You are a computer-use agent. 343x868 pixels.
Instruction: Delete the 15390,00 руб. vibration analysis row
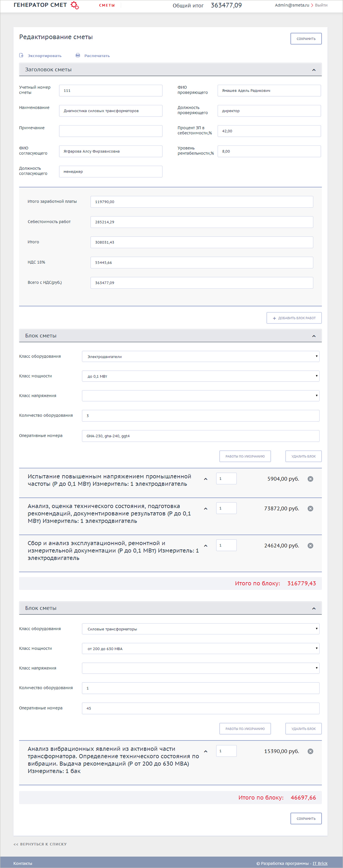310,751
